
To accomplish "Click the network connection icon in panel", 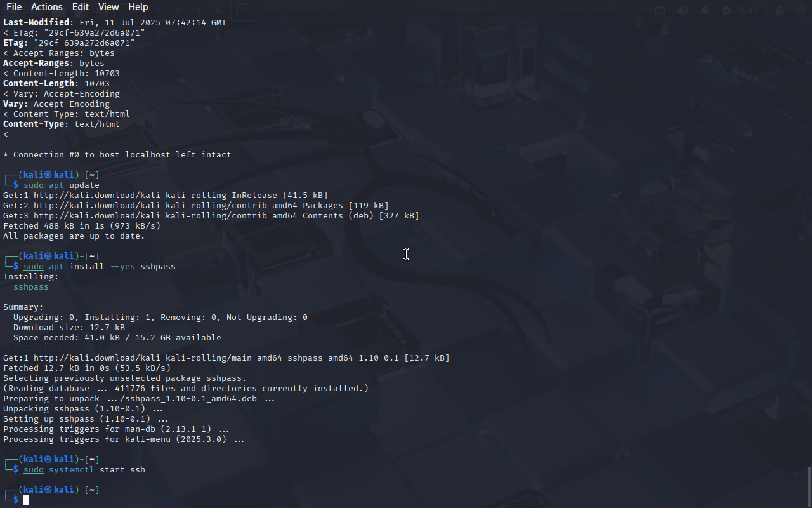I will [660, 11].
